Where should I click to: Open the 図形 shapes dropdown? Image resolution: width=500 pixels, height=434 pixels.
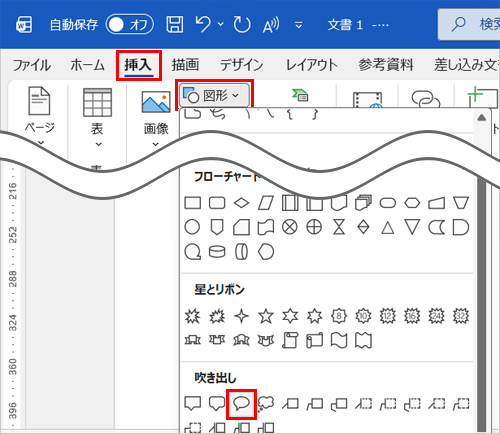214,96
